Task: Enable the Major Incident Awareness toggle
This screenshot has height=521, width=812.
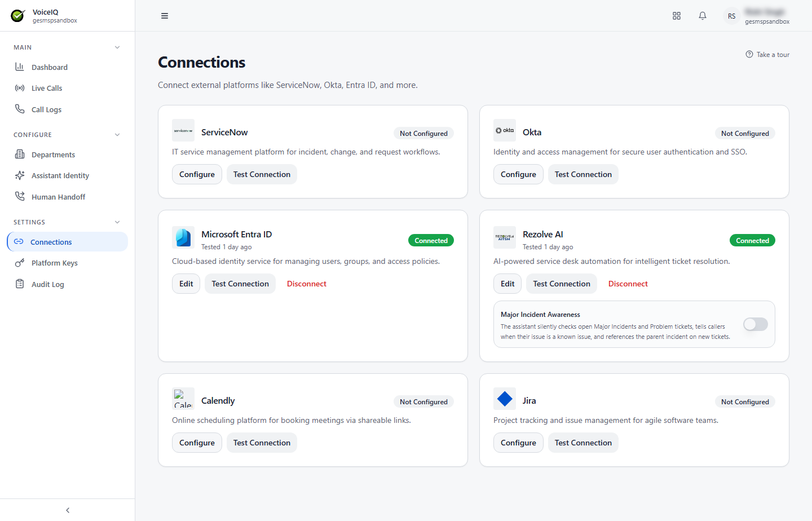Action: (x=756, y=324)
